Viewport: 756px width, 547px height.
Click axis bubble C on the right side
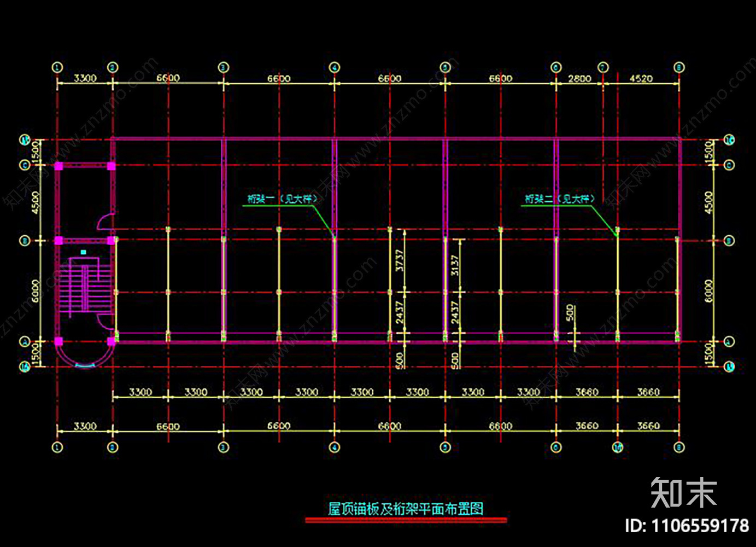click(x=729, y=165)
